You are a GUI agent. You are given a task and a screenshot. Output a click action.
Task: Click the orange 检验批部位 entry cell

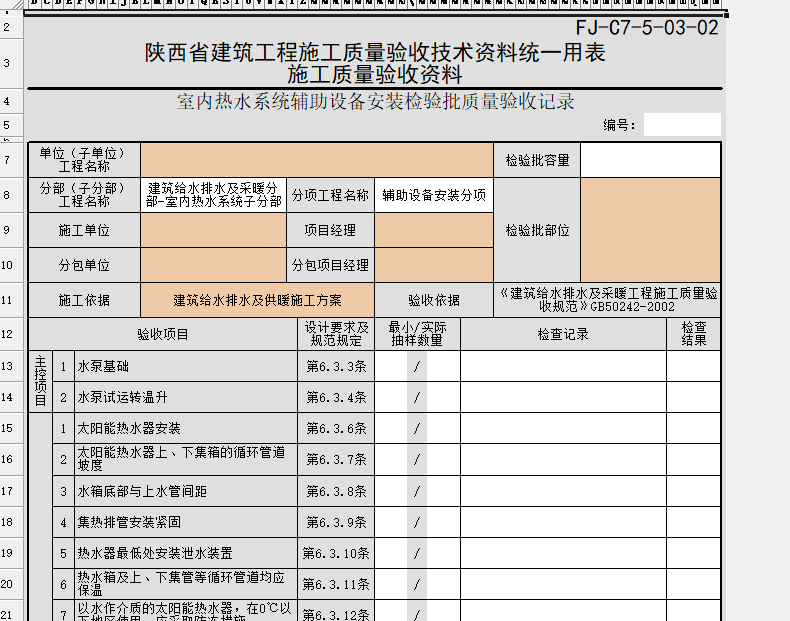point(650,230)
